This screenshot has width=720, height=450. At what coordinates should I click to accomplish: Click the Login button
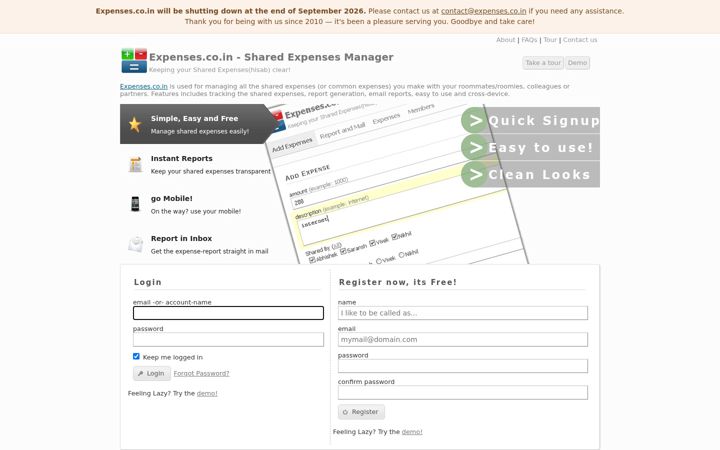click(x=152, y=373)
